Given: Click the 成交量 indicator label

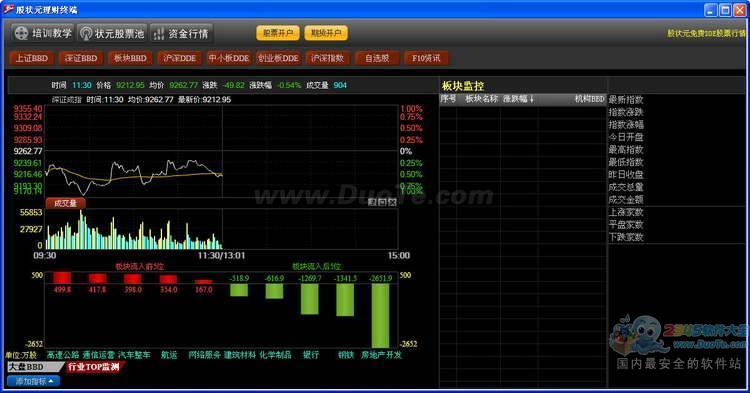Looking at the screenshot, I should (x=66, y=203).
